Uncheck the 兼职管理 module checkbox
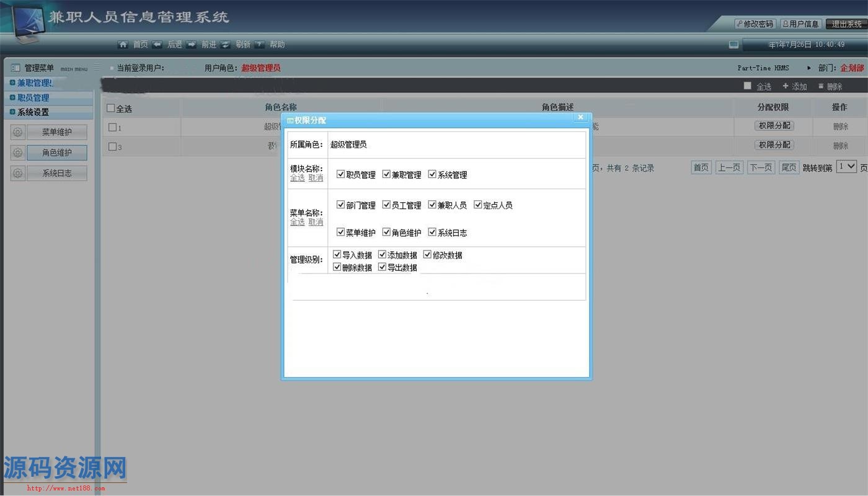The width and height of the screenshot is (868, 496). click(x=386, y=174)
